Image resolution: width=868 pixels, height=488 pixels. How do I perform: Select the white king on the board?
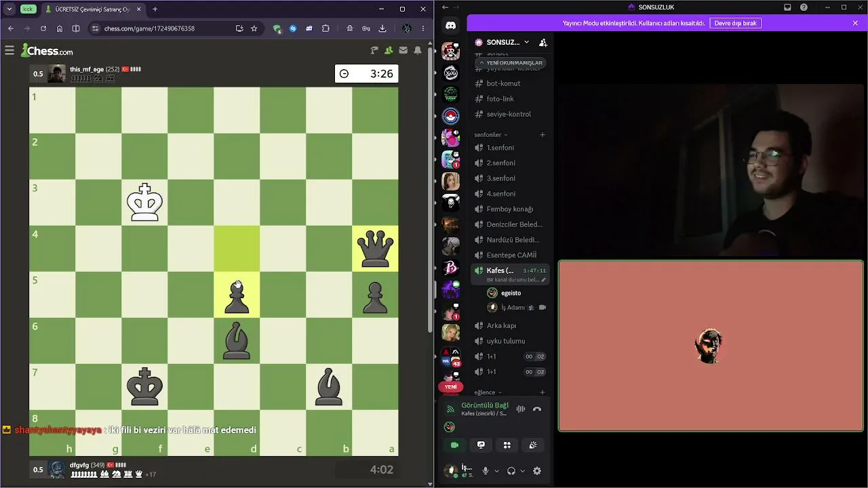(144, 202)
